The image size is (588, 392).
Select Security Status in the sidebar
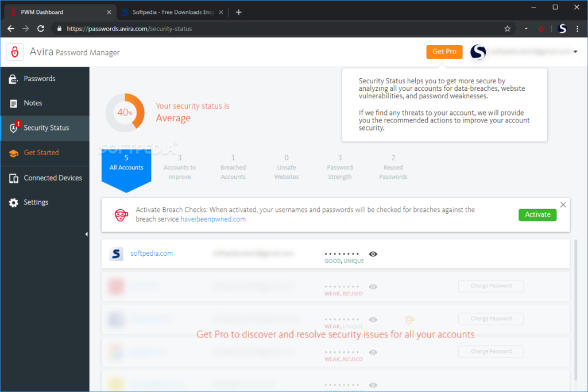pos(45,128)
